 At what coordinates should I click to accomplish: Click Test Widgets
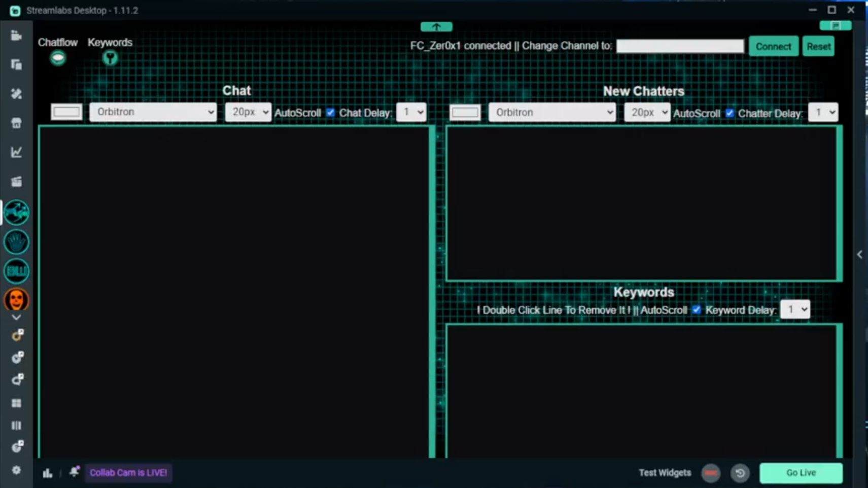tap(665, 473)
